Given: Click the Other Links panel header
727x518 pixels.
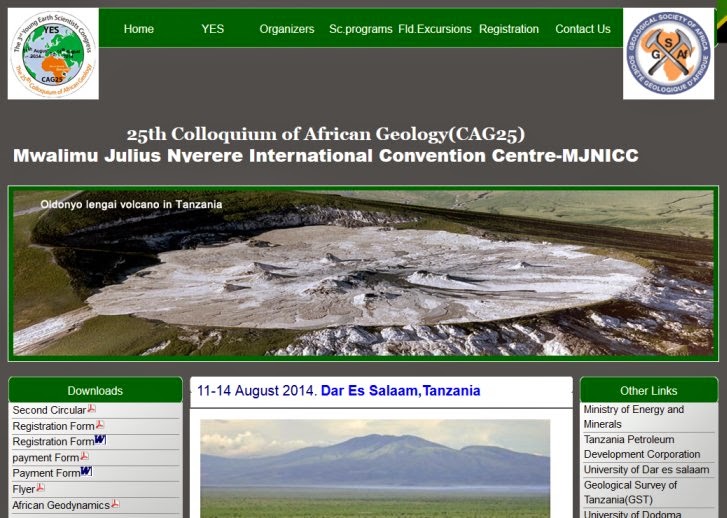Looking at the screenshot, I should [649, 390].
